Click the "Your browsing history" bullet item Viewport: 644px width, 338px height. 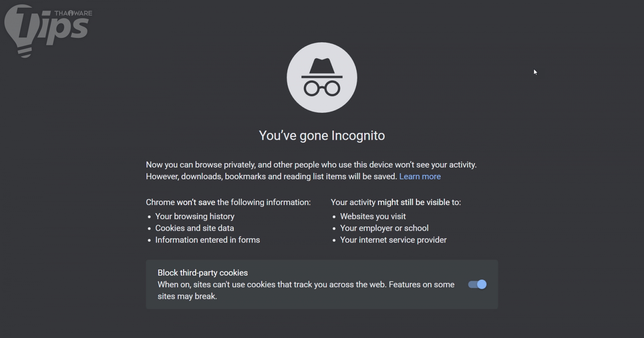coord(195,216)
